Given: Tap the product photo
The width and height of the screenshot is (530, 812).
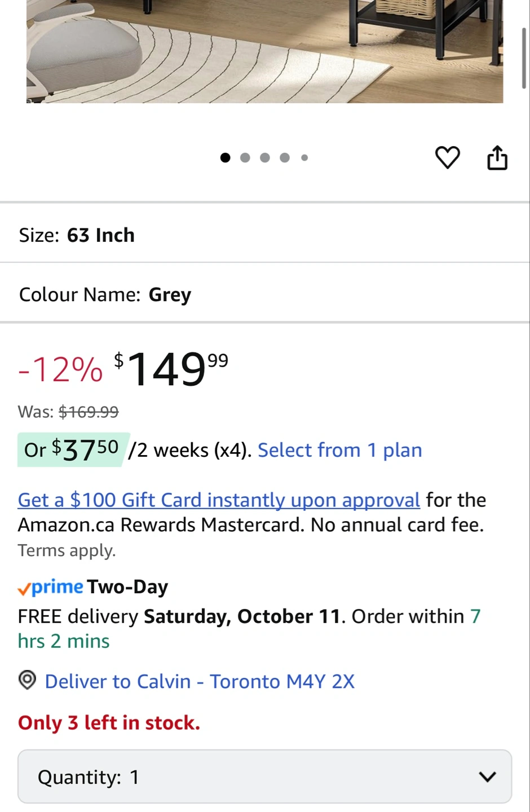Looking at the screenshot, I should (x=264, y=51).
